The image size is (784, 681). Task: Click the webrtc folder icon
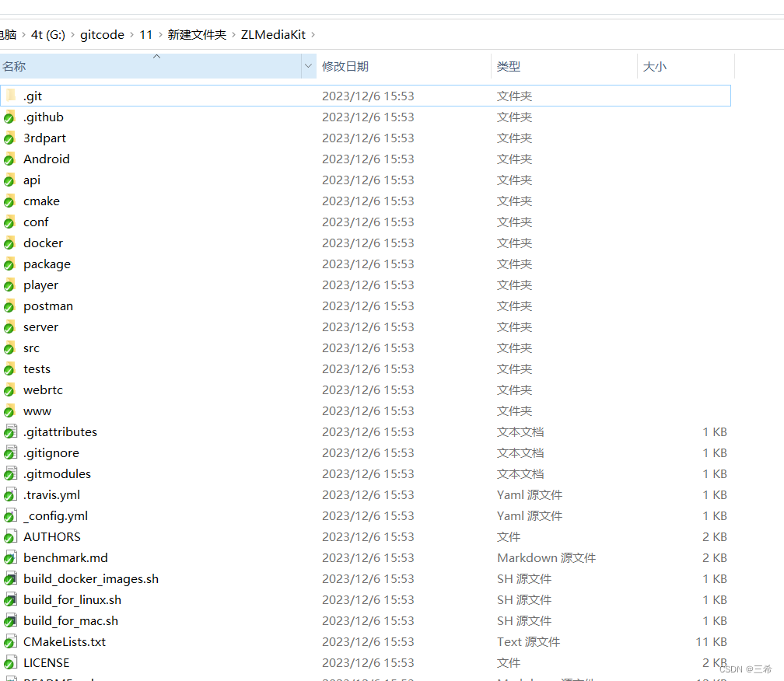point(10,389)
